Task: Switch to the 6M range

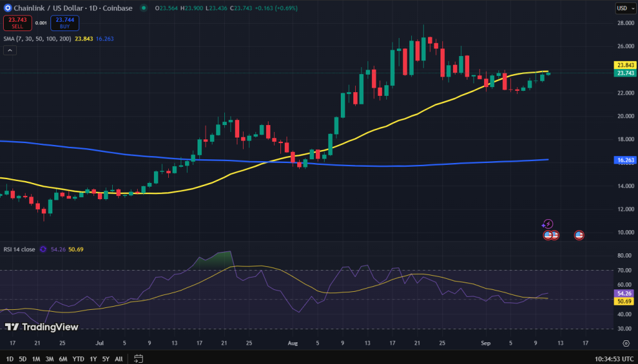Action: point(63,358)
